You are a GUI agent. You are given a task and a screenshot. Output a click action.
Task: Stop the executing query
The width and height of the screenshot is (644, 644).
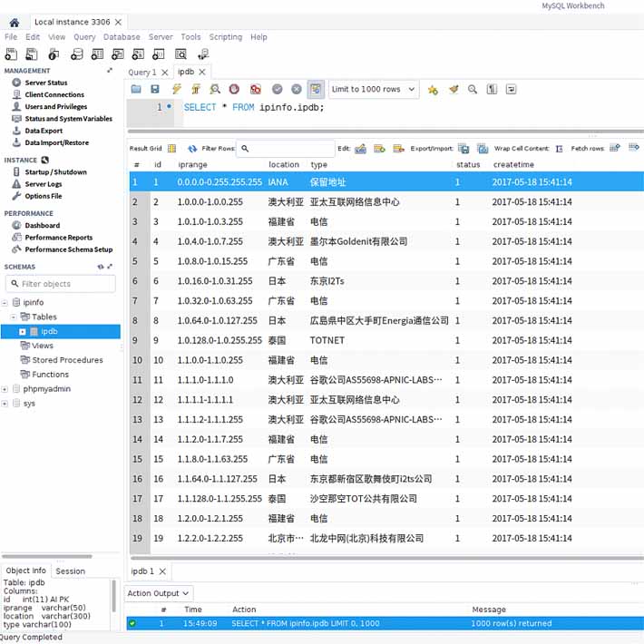(x=234, y=89)
